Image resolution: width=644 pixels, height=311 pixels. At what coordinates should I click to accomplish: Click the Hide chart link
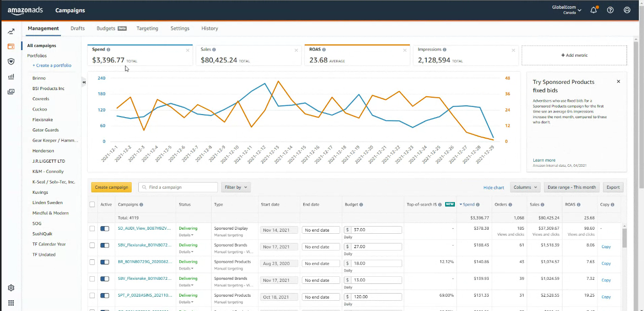[x=494, y=188]
